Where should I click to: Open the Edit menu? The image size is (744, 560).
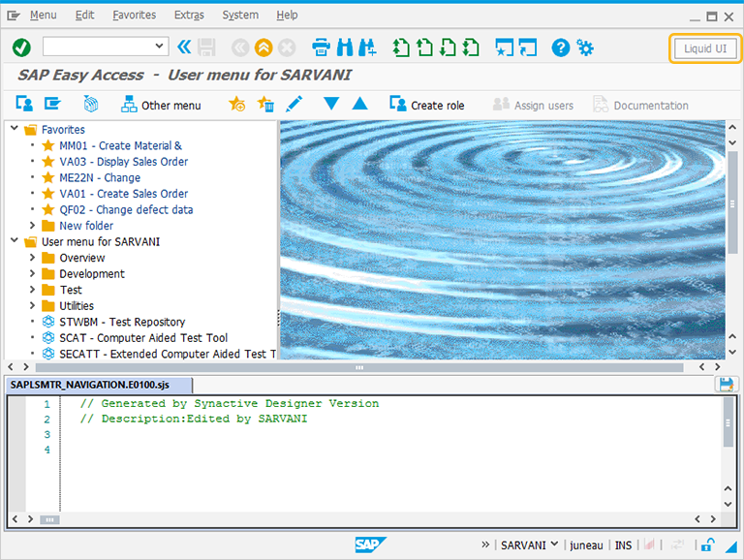[84, 16]
